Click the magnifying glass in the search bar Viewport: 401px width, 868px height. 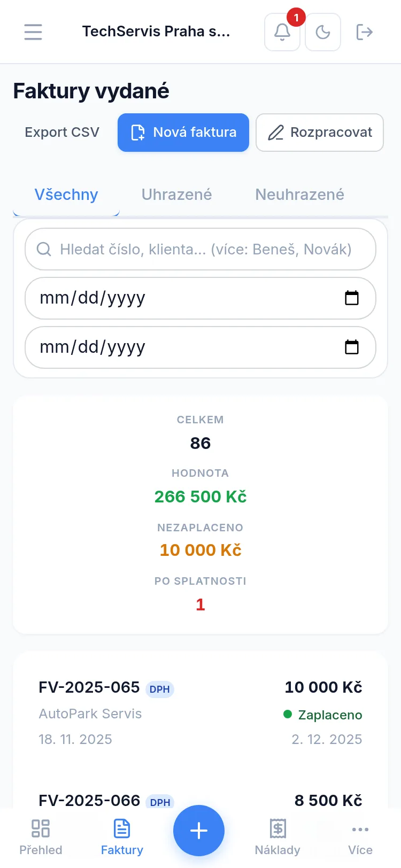[44, 249]
